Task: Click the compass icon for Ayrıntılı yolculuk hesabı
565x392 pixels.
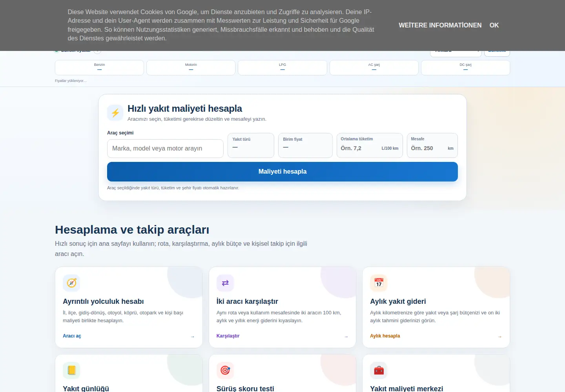Action: (71, 283)
